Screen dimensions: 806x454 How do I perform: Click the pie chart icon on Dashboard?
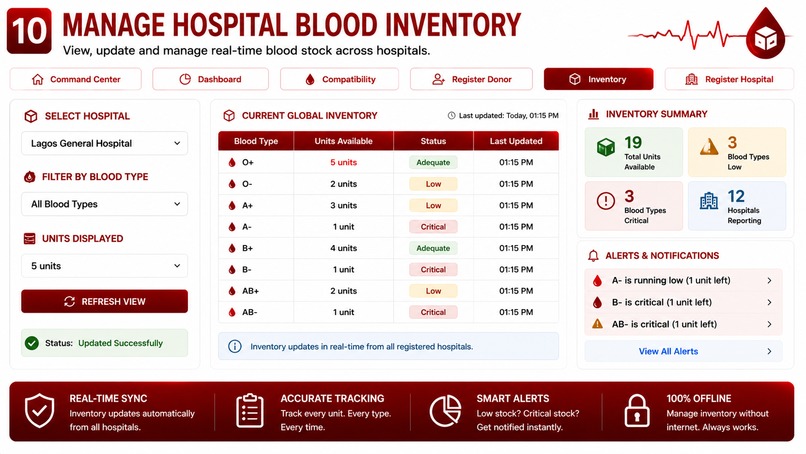coord(185,79)
